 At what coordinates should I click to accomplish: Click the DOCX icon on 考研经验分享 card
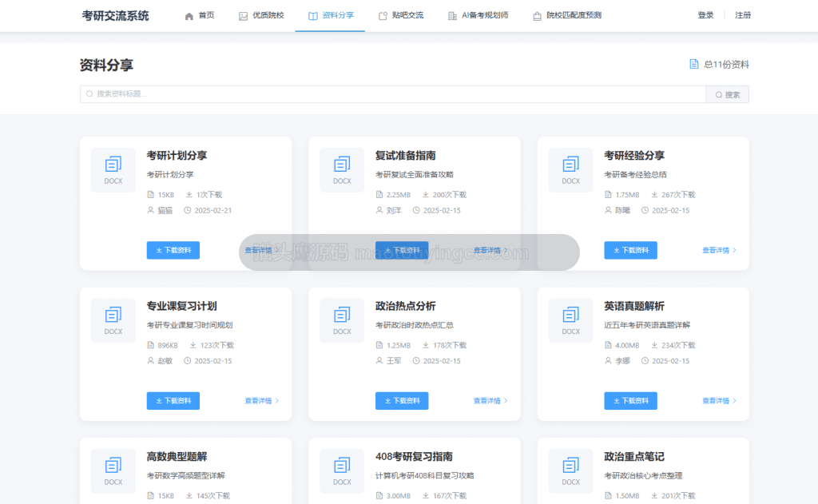click(570, 170)
